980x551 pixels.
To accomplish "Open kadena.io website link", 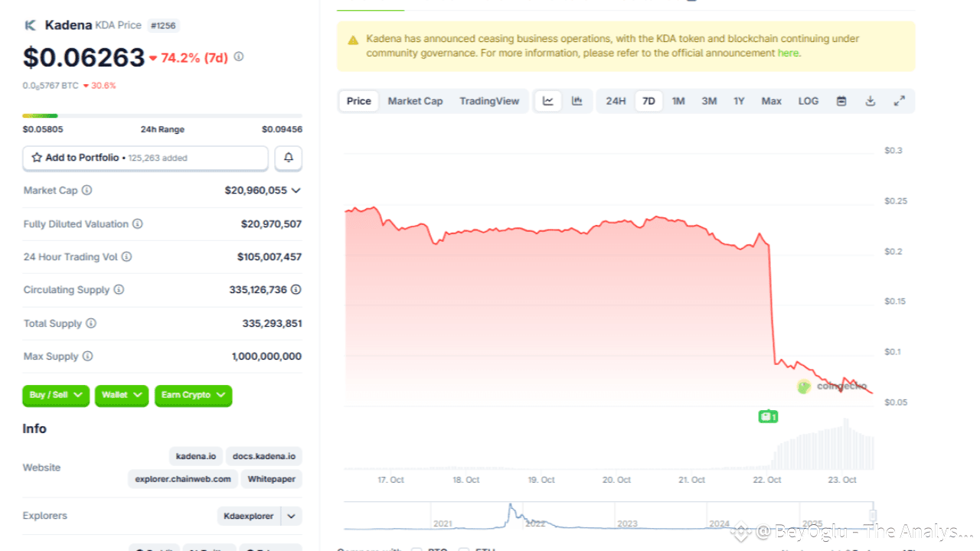I will pyautogui.click(x=196, y=456).
